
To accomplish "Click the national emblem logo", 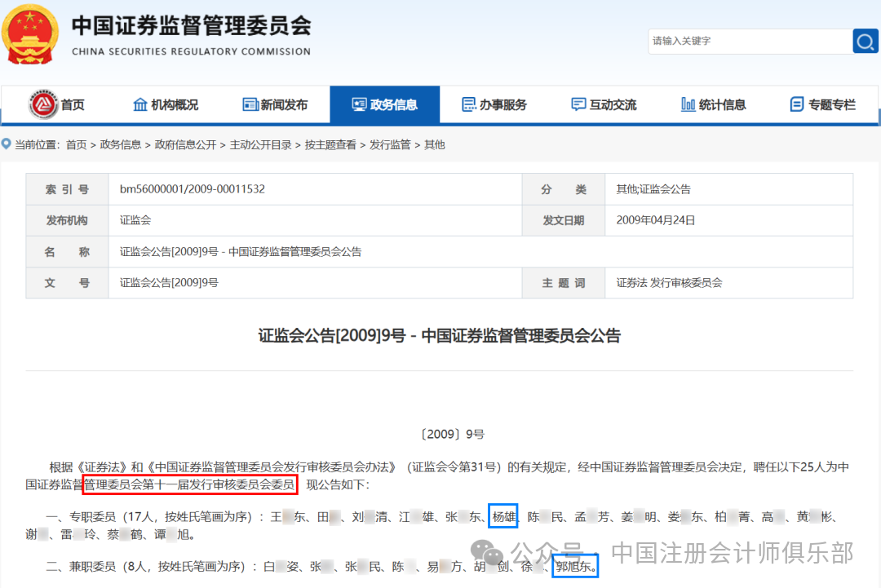I will pos(30,35).
